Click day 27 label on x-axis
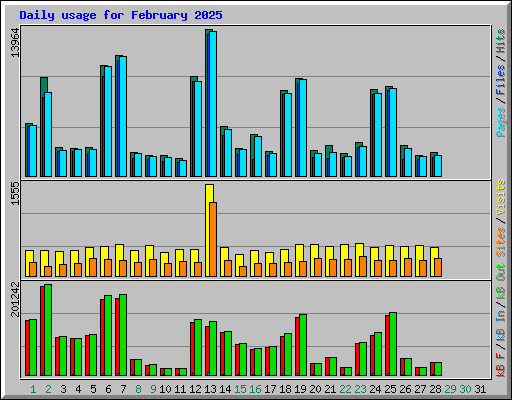This screenshot has width=512, height=400. [420, 389]
